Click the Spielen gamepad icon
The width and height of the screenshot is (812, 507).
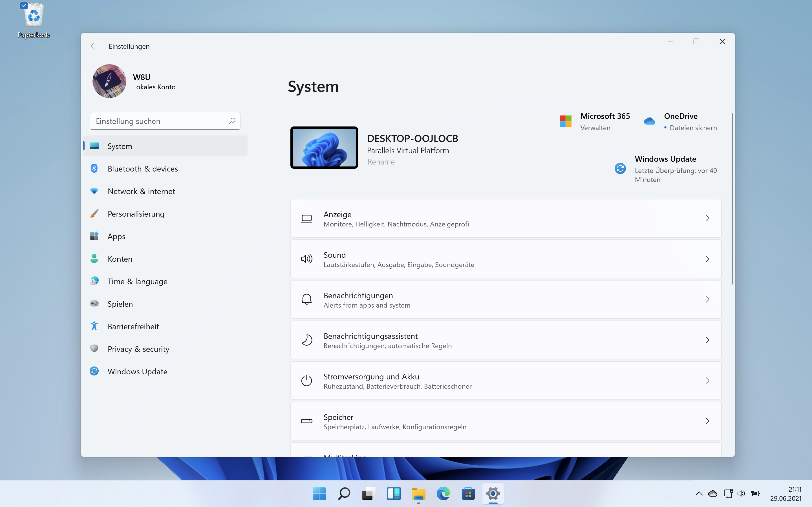coord(94,303)
